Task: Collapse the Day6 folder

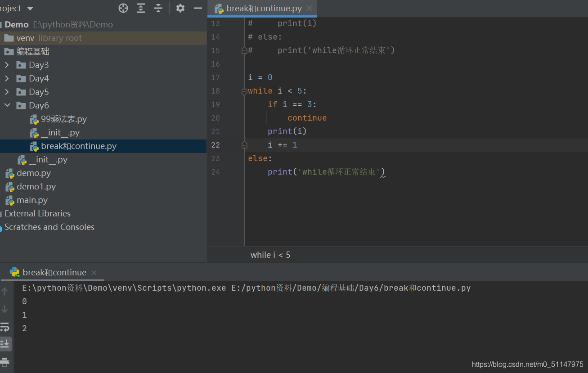Action: tap(7, 106)
